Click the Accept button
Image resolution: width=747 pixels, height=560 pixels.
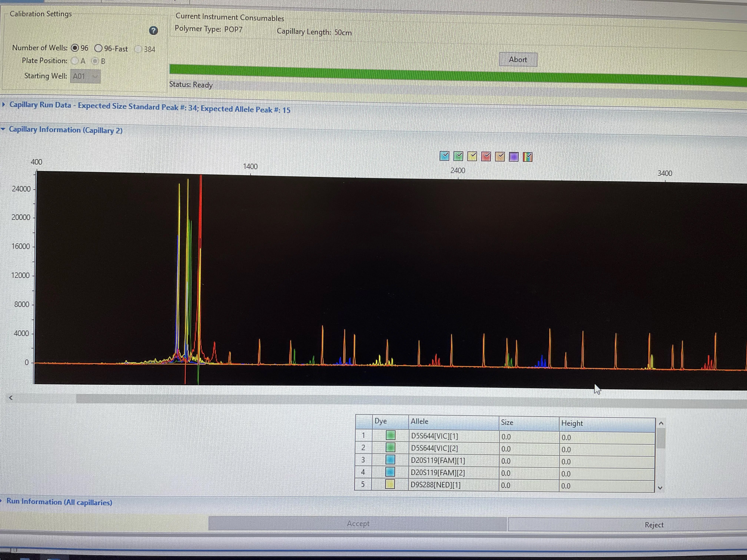(358, 524)
